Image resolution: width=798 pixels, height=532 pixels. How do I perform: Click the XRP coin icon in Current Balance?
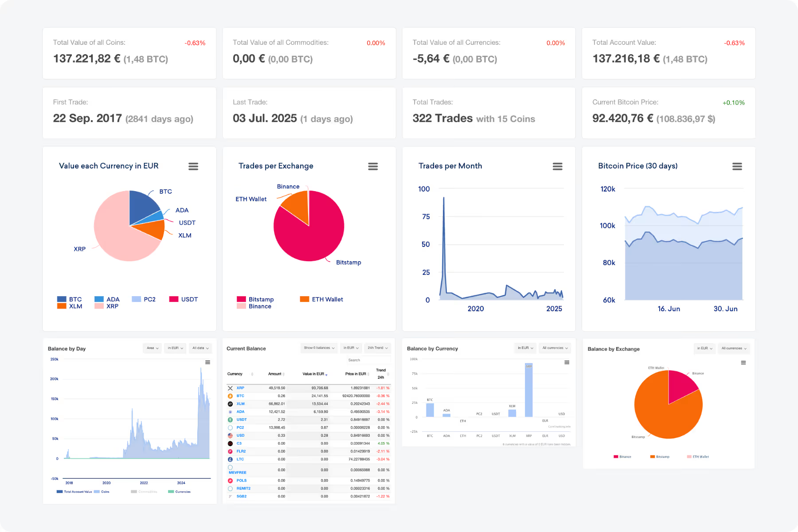[x=230, y=388]
